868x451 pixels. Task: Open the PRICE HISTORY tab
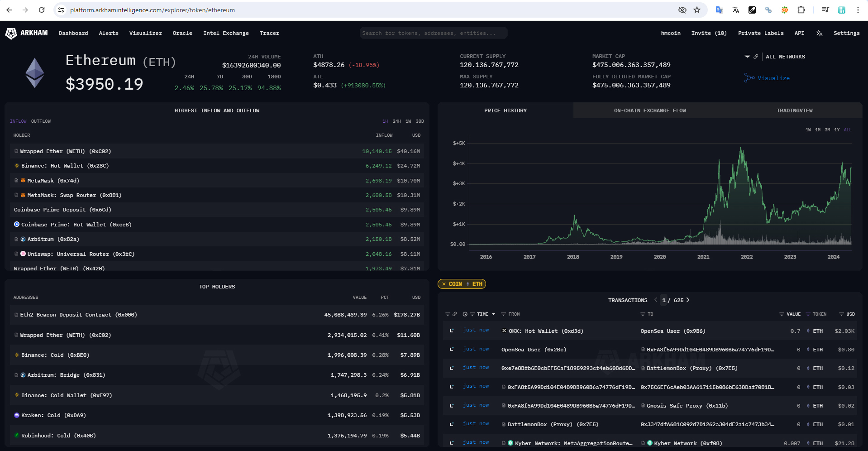[x=506, y=110]
